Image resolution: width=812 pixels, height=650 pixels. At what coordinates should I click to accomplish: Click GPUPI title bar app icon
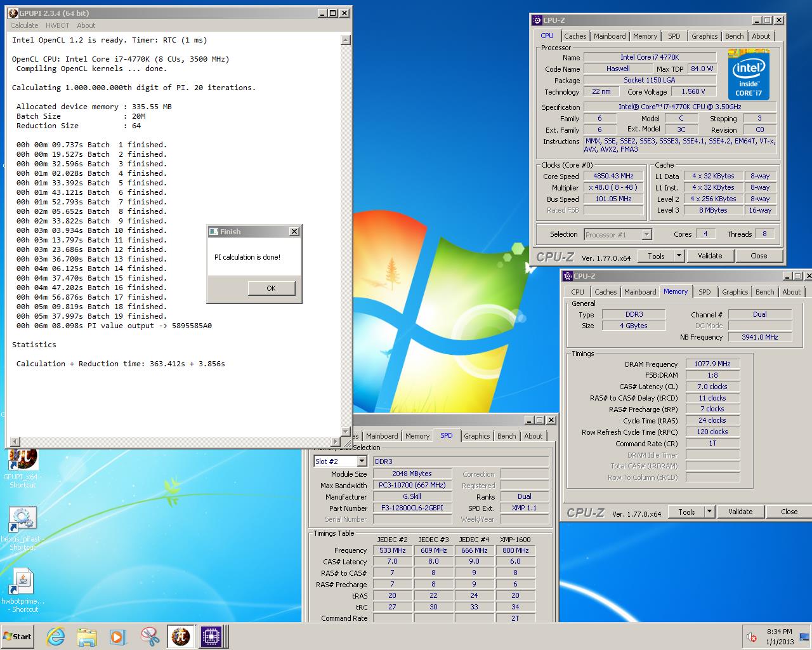[13, 13]
